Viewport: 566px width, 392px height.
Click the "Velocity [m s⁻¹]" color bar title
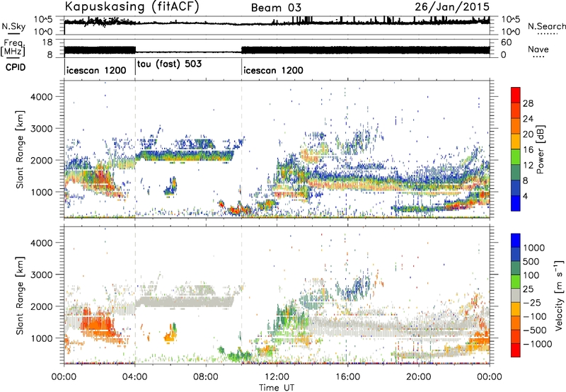click(x=559, y=295)
